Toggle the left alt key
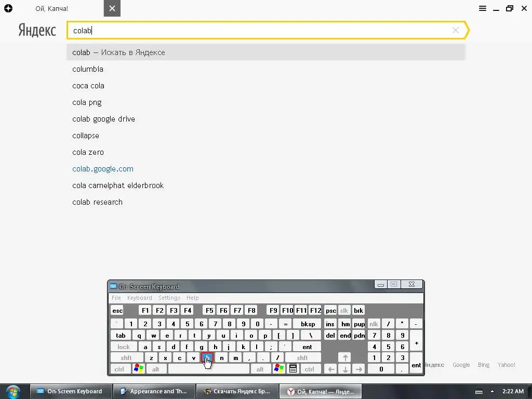This screenshot has width=532, height=399. (156, 369)
